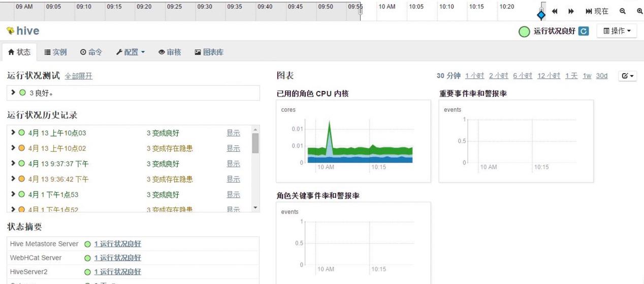This screenshot has height=284, width=644.
Task: Click history list scrollbar up arrow
Action: [x=255, y=130]
